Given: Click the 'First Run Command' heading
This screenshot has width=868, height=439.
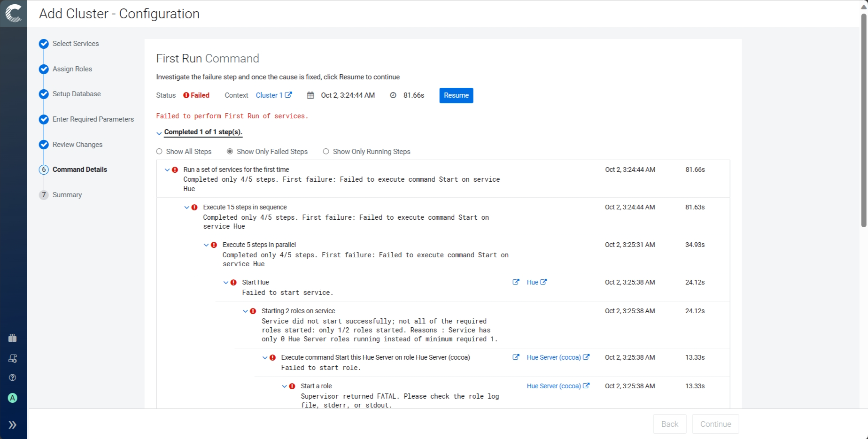Looking at the screenshot, I should click(208, 58).
